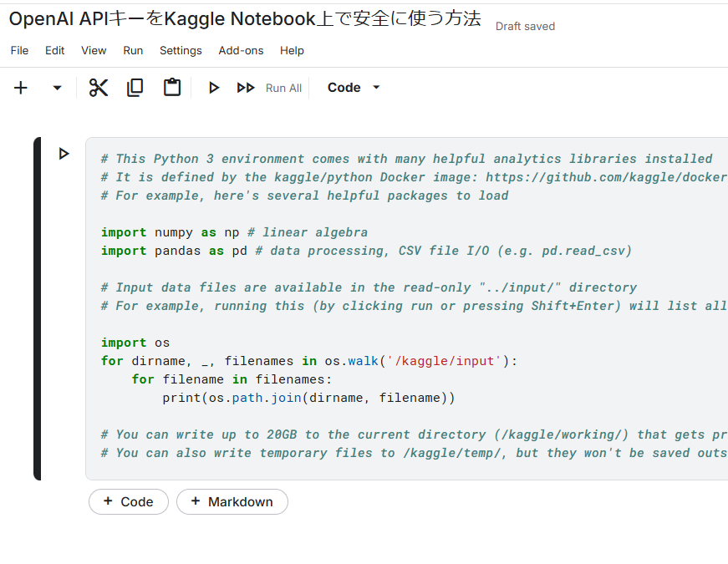Click the comment mentioning Shift+Enter
This screenshot has width=728, height=564.
click(414, 306)
